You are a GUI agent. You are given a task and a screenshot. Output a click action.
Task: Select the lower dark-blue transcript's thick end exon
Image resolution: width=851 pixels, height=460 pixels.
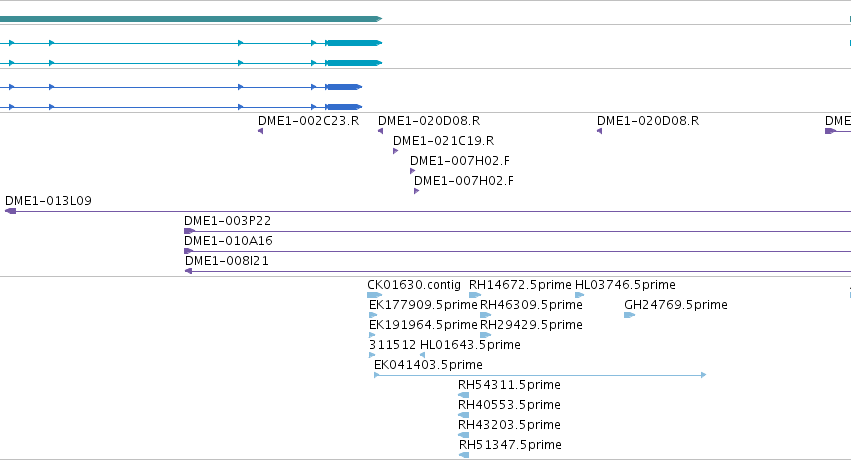pyautogui.click(x=344, y=107)
